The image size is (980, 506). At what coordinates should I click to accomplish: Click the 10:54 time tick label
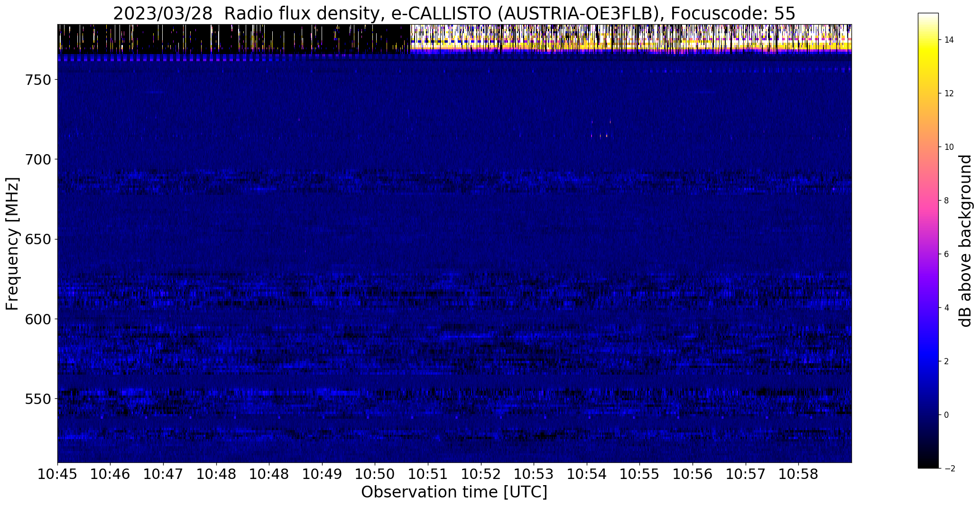coord(587,475)
